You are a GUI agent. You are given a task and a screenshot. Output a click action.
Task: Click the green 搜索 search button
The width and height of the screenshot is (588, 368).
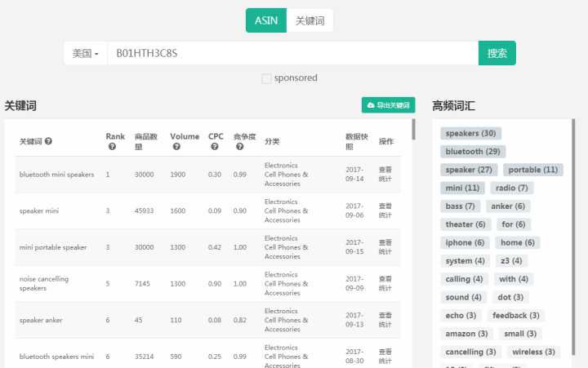(x=497, y=53)
